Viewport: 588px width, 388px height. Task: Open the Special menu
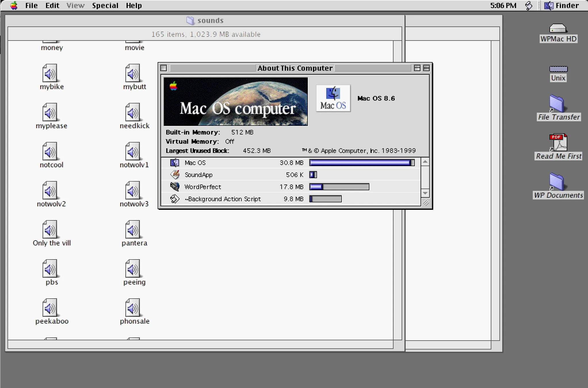pos(105,5)
